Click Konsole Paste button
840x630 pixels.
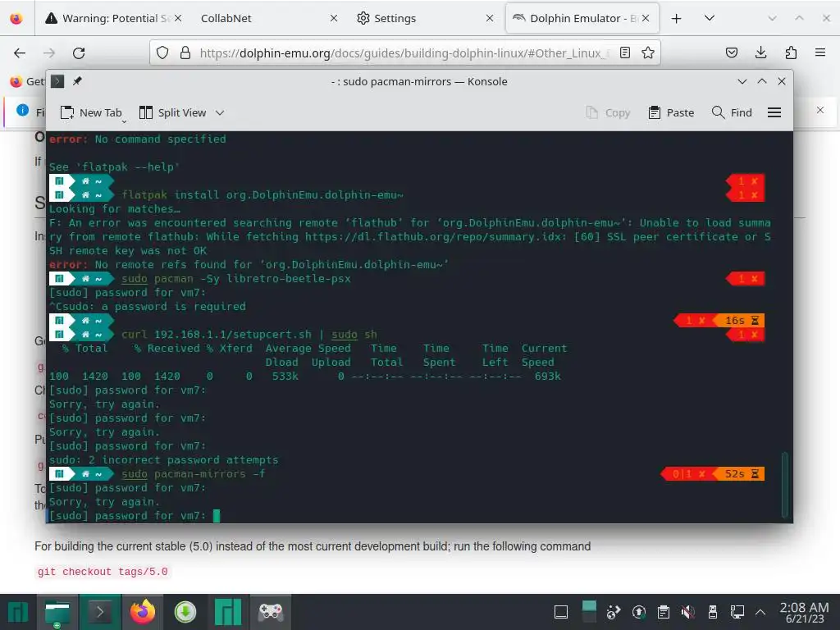(671, 112)
